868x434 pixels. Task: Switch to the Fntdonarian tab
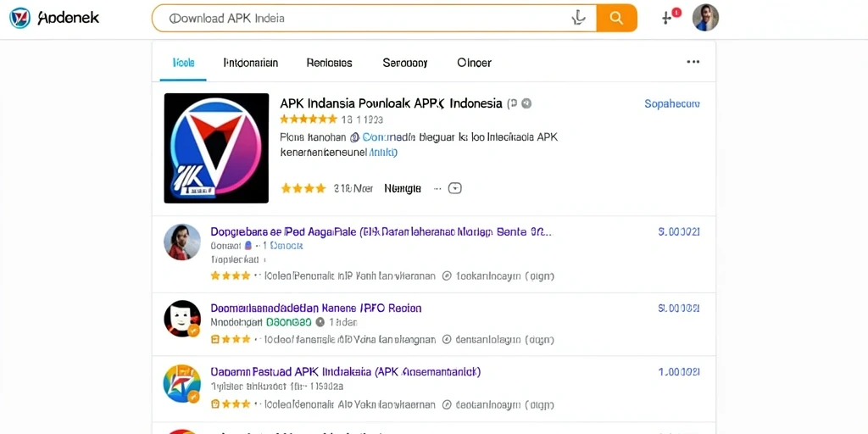coord(251,63)
